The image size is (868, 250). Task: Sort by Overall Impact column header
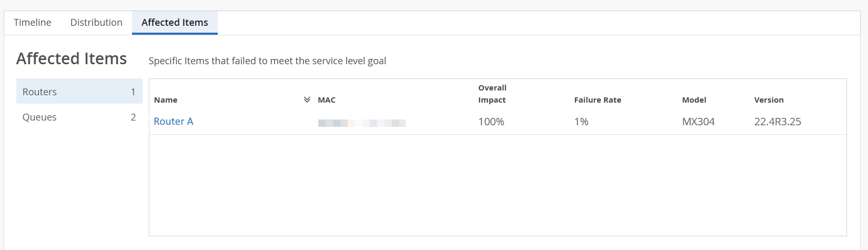click(492, 94)
